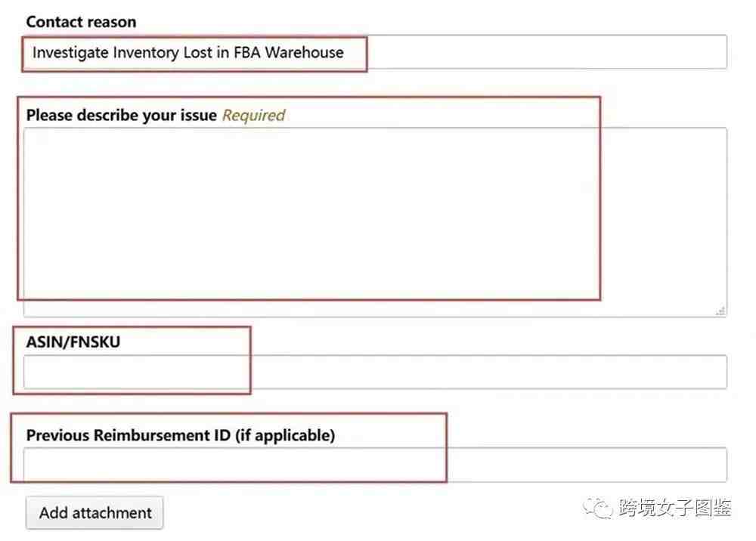
Task: Click the word 'Investigate' in Contact reason
Action: pos(70,52)
